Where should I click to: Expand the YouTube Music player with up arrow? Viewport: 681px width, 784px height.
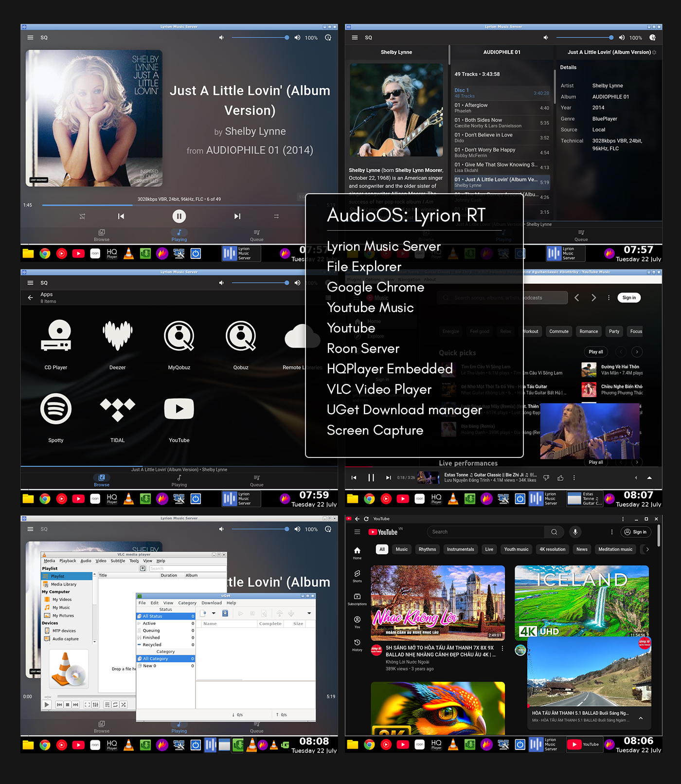(x=649, y=477)
